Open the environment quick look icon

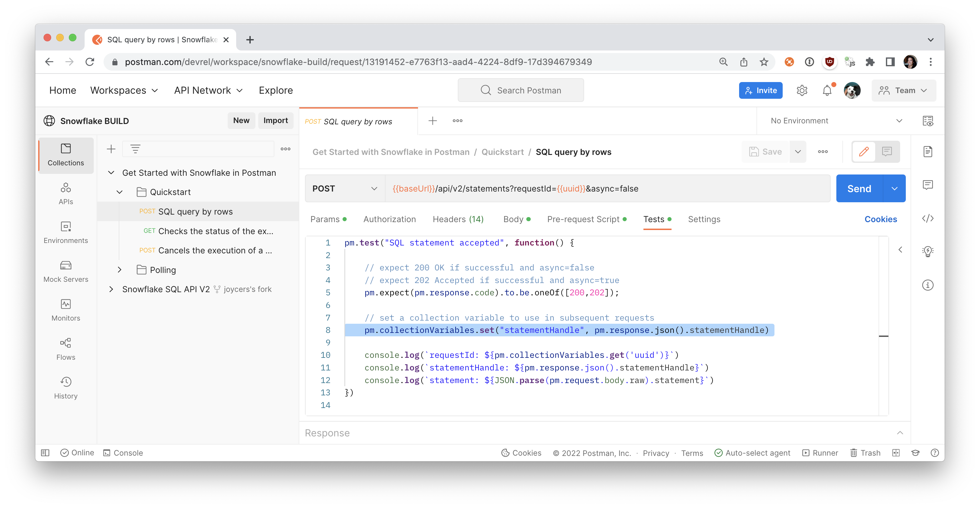click(928, 121)
